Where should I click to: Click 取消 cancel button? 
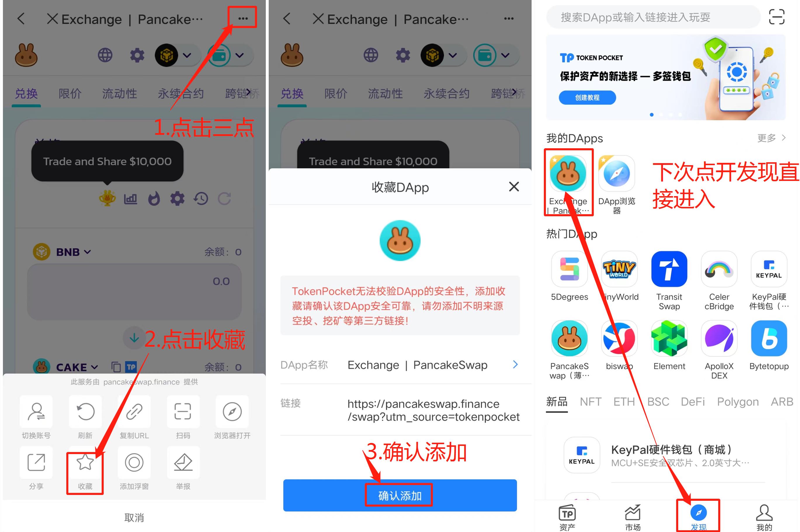pos(134,515)
